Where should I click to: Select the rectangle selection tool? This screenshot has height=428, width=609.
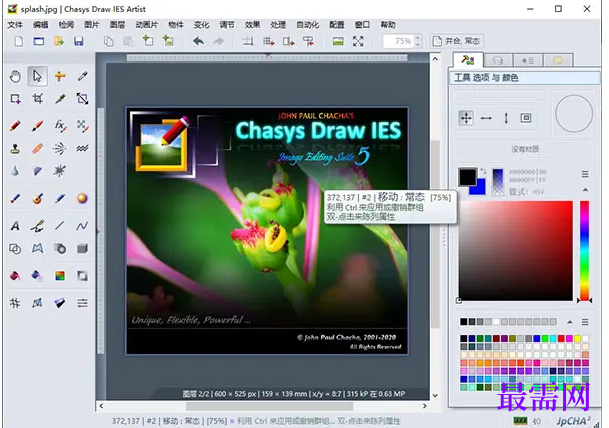[15, 99]
